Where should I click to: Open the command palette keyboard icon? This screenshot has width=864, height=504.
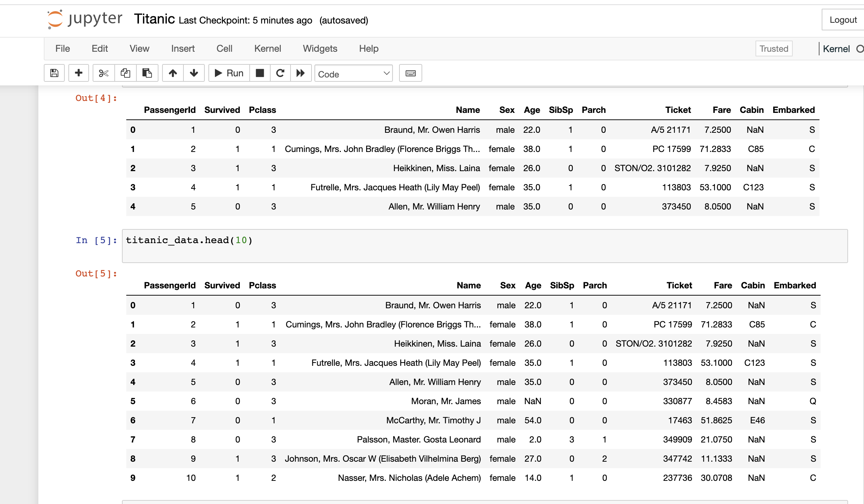coord(410,73)
